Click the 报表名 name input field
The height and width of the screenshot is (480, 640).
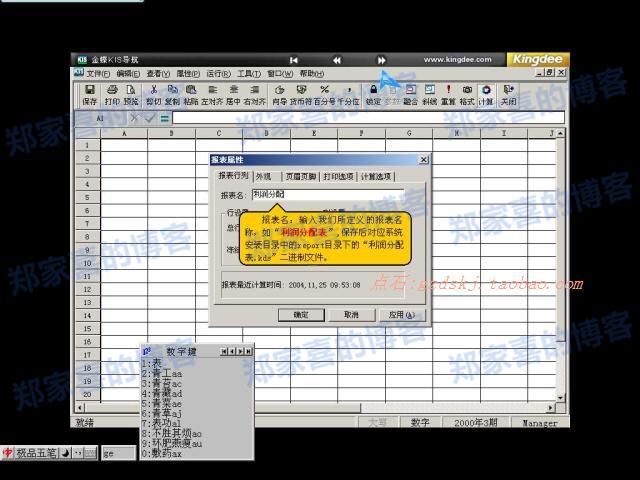(x=329, y=194)
